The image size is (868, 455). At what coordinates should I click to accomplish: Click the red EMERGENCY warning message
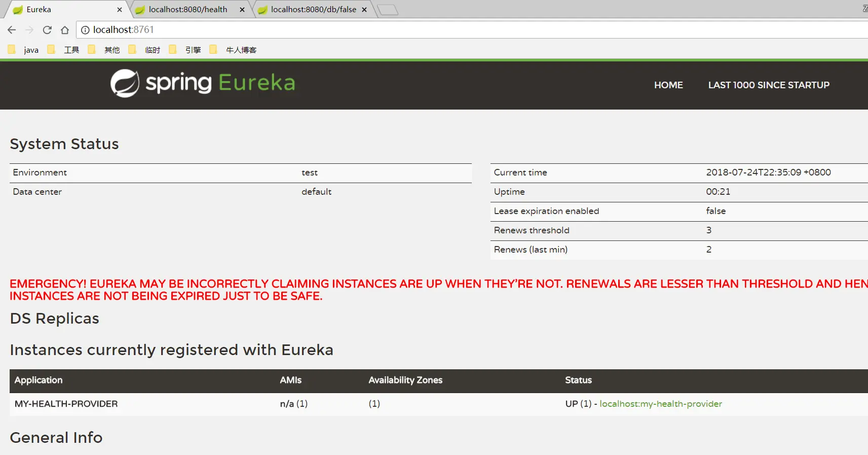[439, 290]
